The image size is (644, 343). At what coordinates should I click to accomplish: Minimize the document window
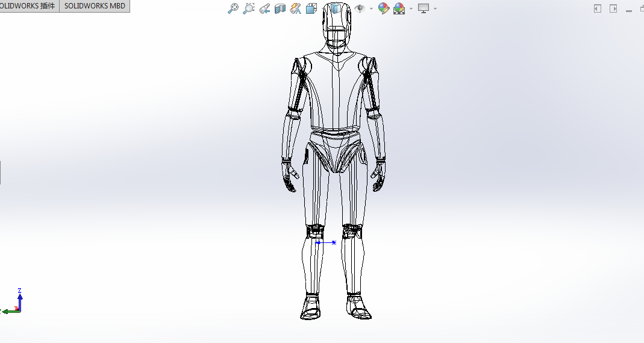click(629, 10)
